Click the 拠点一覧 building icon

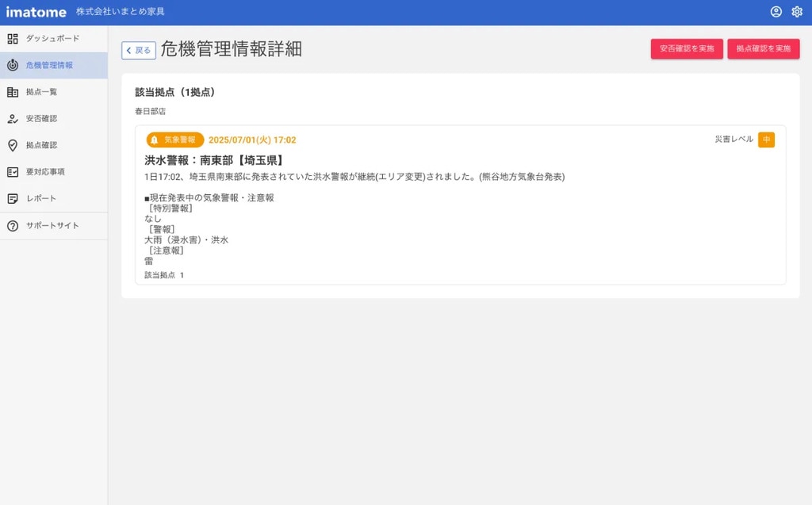[x=13, y=92]
